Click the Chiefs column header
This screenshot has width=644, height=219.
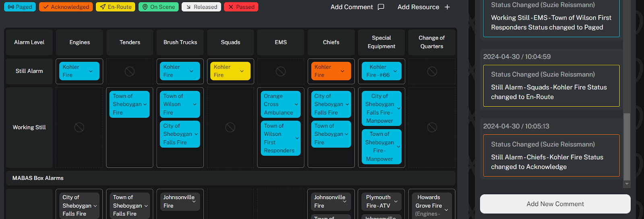331,42
